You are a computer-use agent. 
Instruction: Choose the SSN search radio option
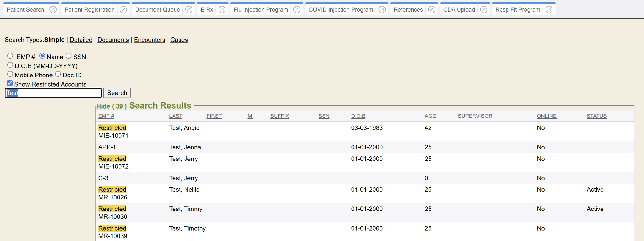point(69,56)
